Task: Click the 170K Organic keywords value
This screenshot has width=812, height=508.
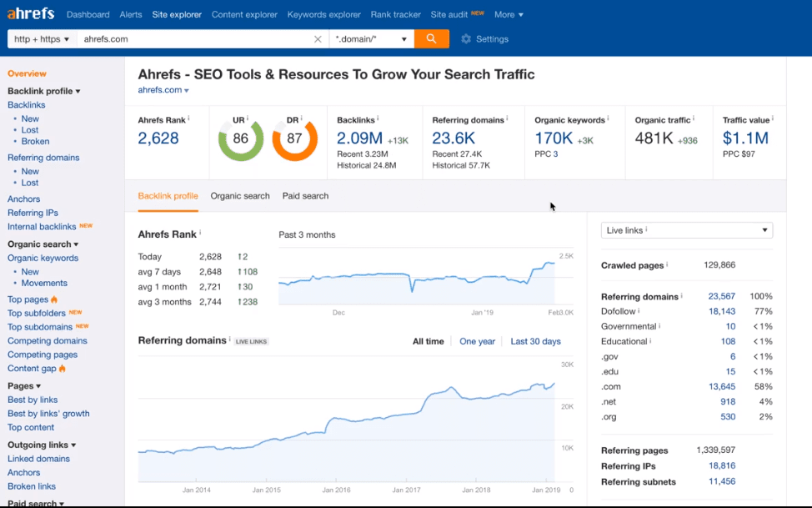Action: [554, 138]
